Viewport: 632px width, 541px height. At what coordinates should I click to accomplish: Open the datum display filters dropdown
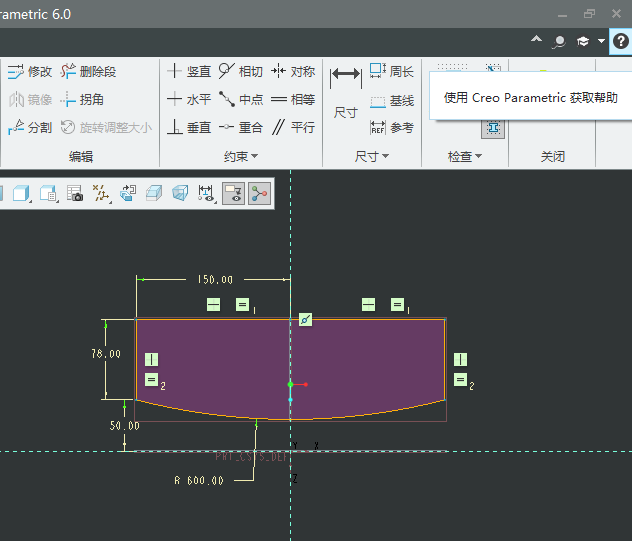101,194
